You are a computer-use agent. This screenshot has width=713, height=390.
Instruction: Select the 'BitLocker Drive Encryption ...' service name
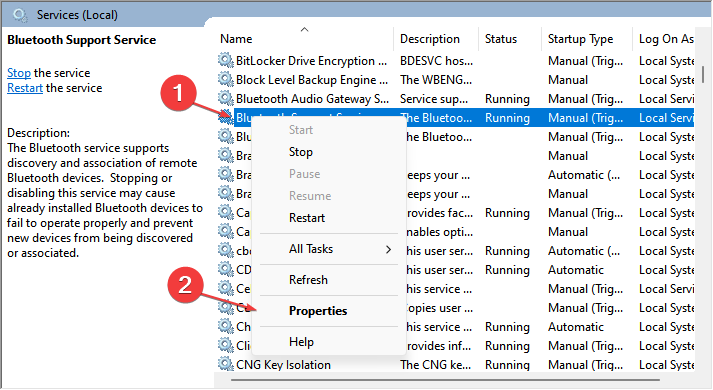click(x=311, y=60)
